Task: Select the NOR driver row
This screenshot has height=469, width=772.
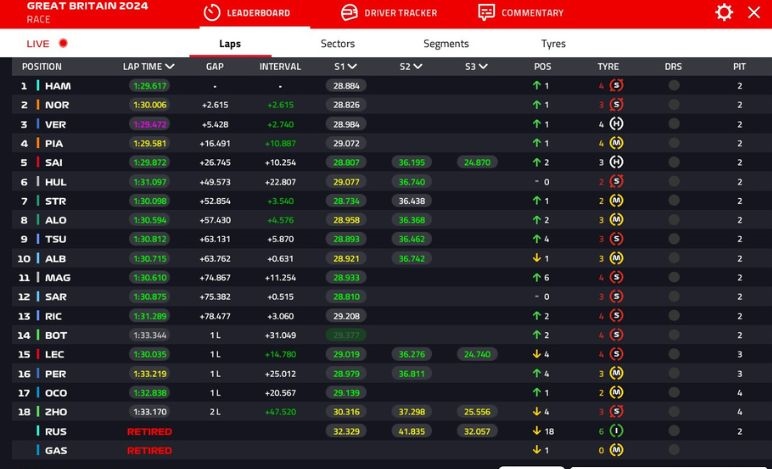Action: tap(57, 105)
